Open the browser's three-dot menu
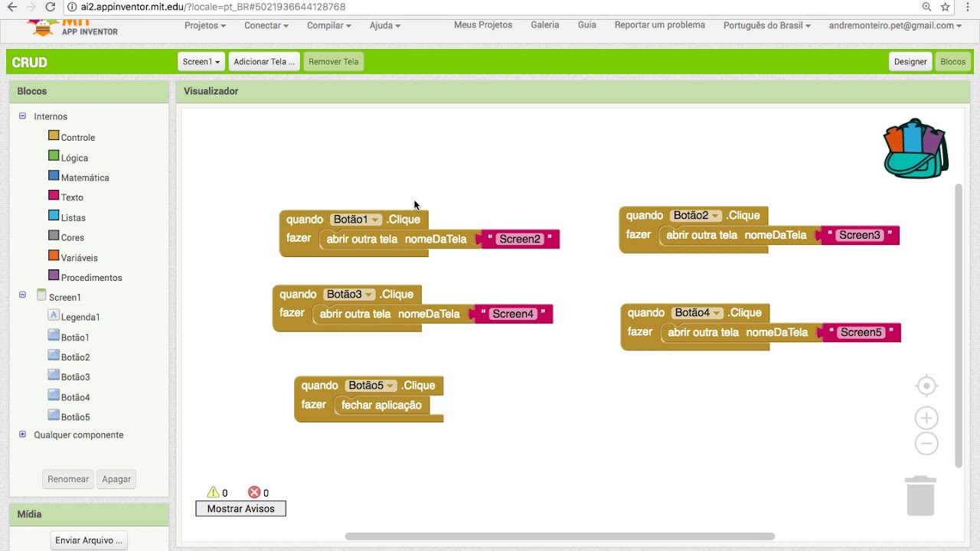This screenshot has width=980, height=551. pyautogui.click(x=966, y=7)
